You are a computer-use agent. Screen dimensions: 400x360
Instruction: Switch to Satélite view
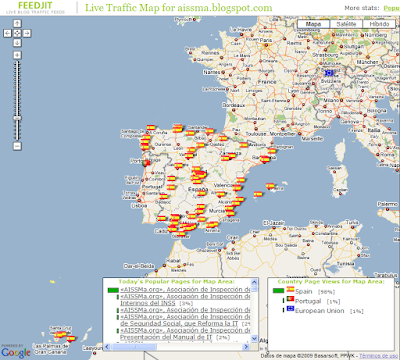346,24
